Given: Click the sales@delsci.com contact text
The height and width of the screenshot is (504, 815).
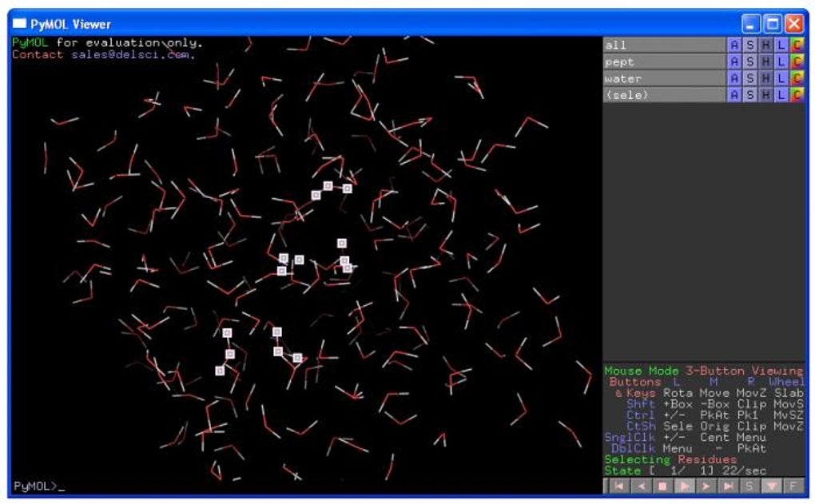Looking at the screenshot, I should [133, 54].
